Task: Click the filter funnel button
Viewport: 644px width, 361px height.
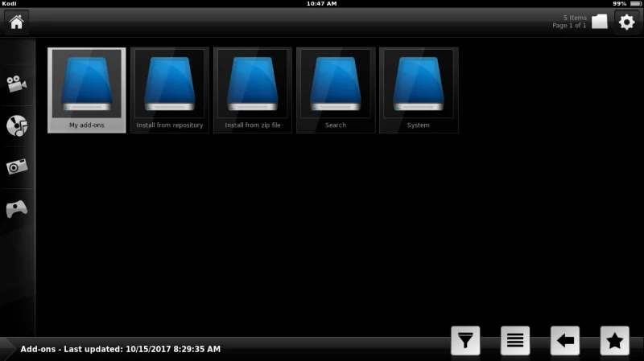Action: 465,340
